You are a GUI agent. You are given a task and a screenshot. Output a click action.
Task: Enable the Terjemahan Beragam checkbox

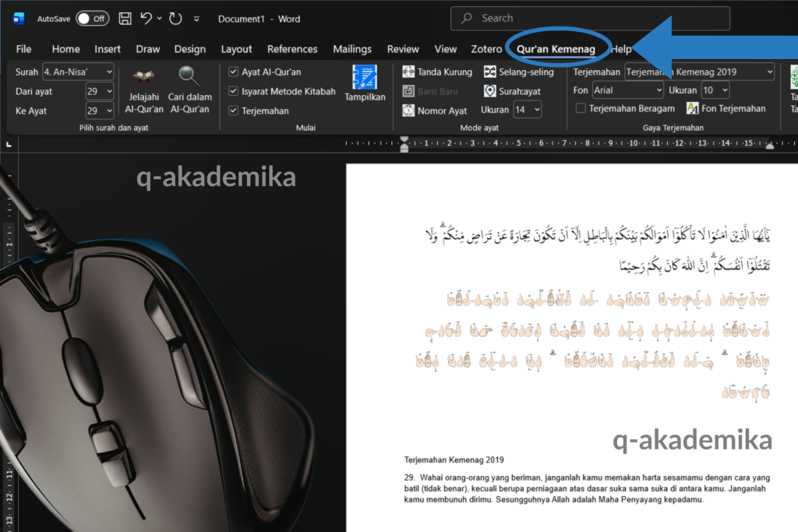click(x=580, y=109)
